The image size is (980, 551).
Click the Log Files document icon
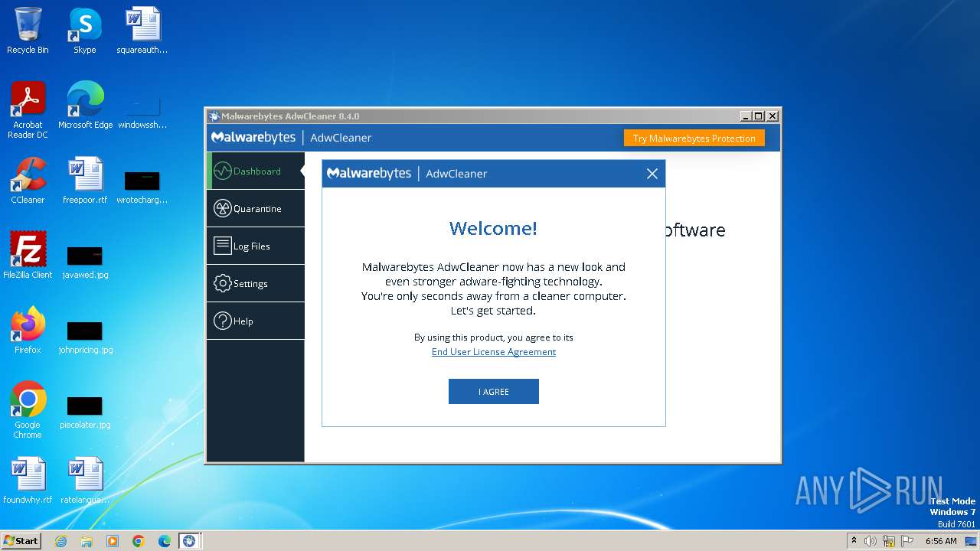[222, 246]
